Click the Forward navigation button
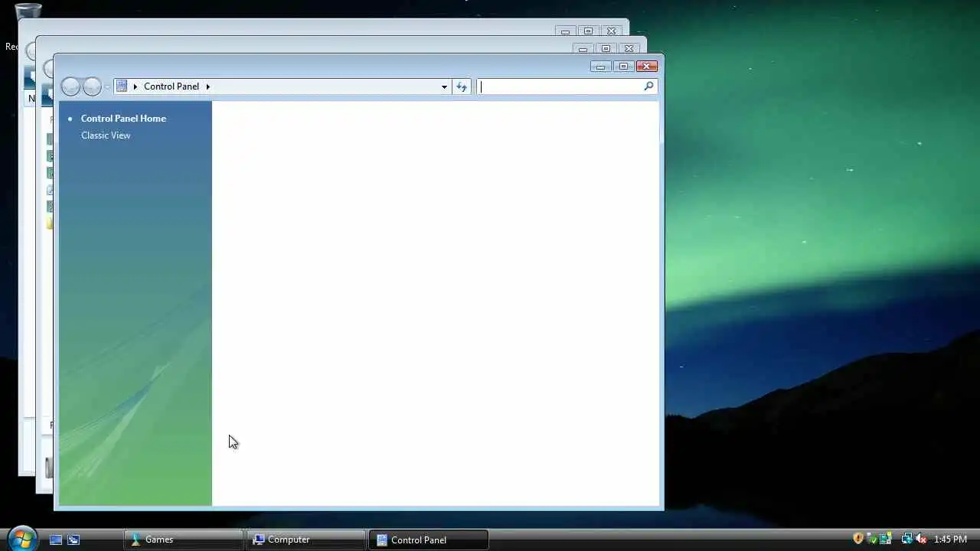980x551 pixels. 92,86
